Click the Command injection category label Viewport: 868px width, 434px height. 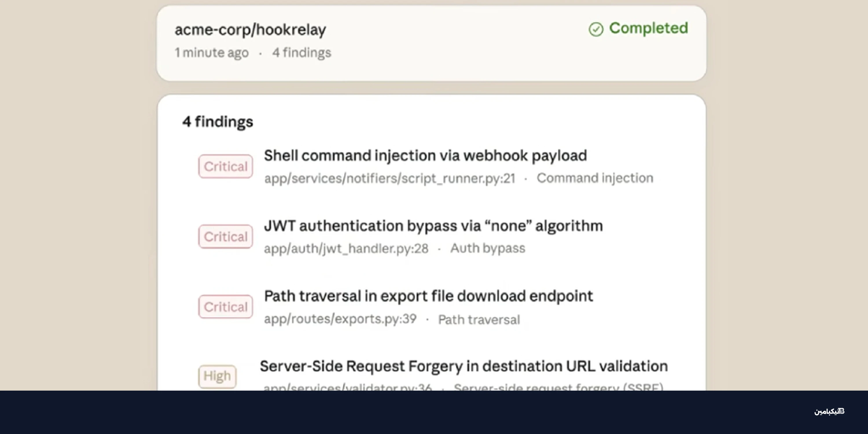[595, 178]
